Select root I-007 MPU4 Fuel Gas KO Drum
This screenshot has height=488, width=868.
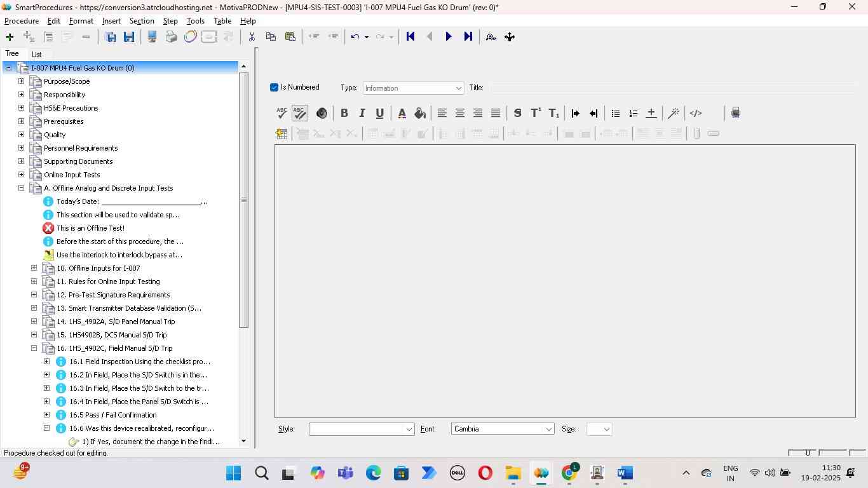click(x=83, y=68)
